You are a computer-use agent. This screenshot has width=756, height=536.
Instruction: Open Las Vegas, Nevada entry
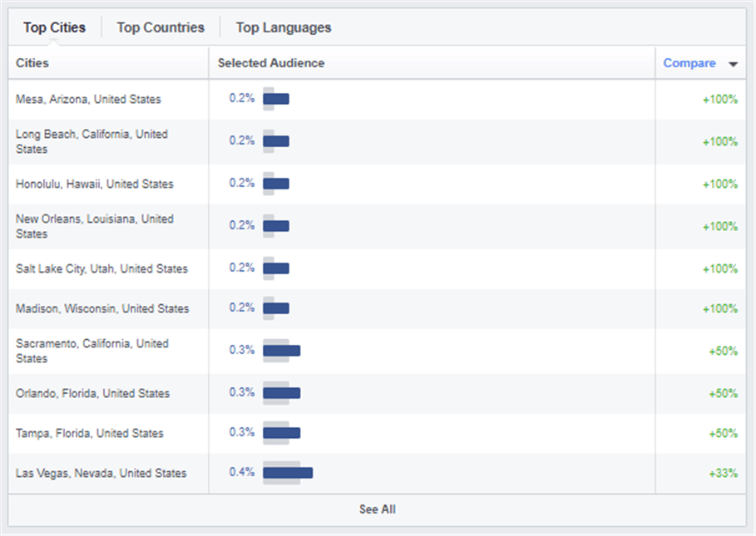click(x=101, y=474)
